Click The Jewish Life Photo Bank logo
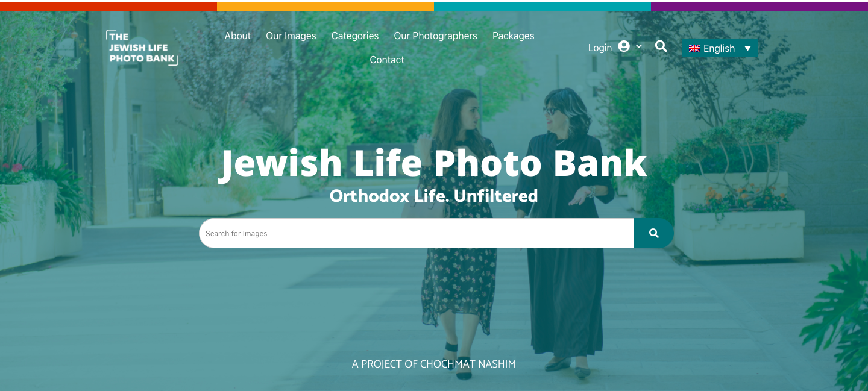The width and height of the screenshot is (868, 391). [142, 47]
